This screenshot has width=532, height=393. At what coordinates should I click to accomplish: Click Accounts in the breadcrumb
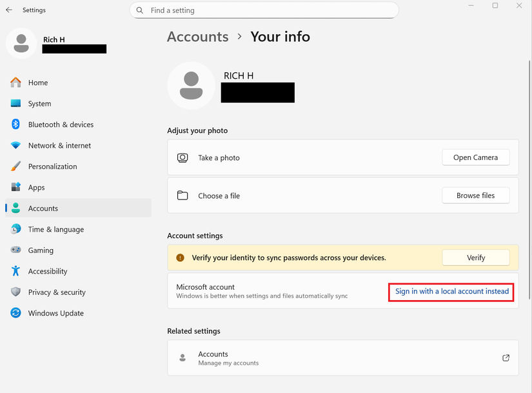[x=197, y=37]
